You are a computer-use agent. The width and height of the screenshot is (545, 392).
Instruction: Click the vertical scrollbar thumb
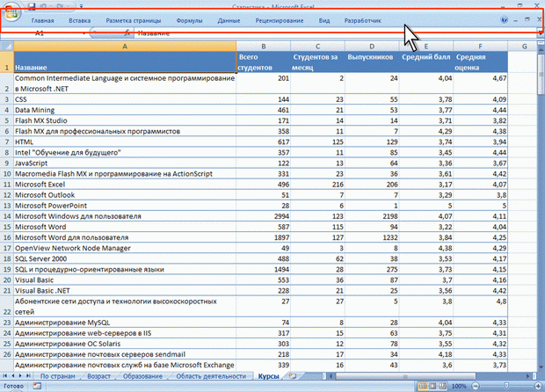(x=541, y=74)
